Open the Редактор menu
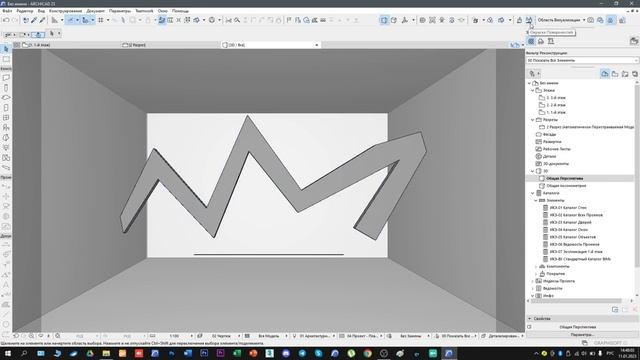This screenshot has width=640, height=360. point(25,11)
